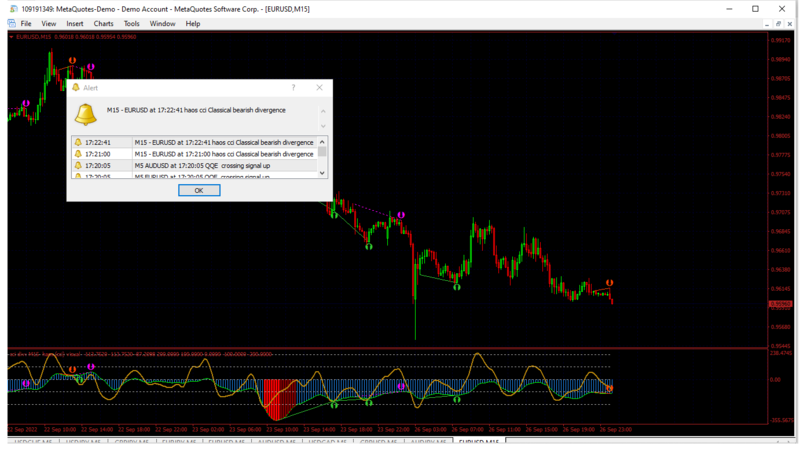Click the orange divergence arrow at chart's latest candles
The height and width of the screenshot is (454, 800).
click(x=609, y=283)
